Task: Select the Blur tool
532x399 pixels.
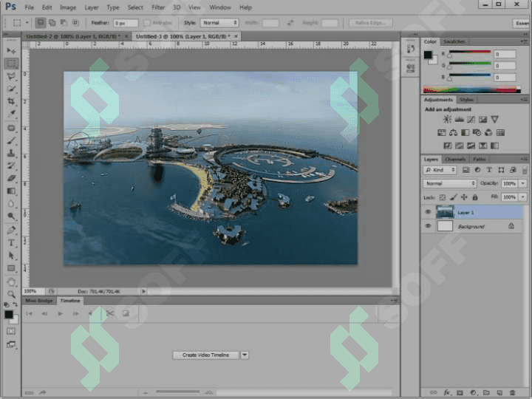Action: [x=11, y=204]
